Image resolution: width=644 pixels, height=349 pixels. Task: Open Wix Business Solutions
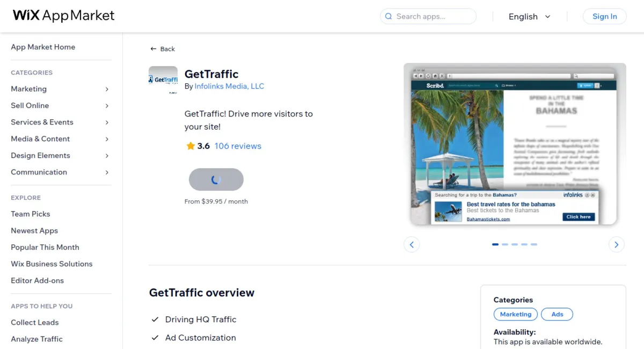52,264
